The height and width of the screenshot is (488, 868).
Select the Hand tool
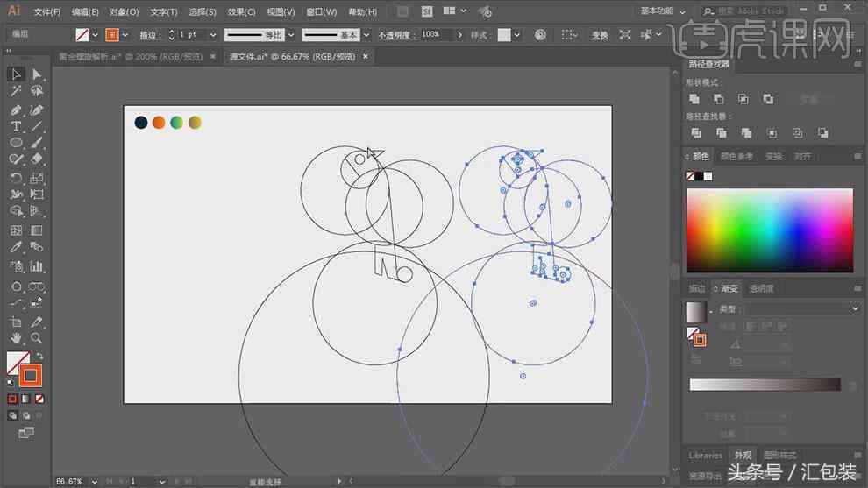[16, 338]
